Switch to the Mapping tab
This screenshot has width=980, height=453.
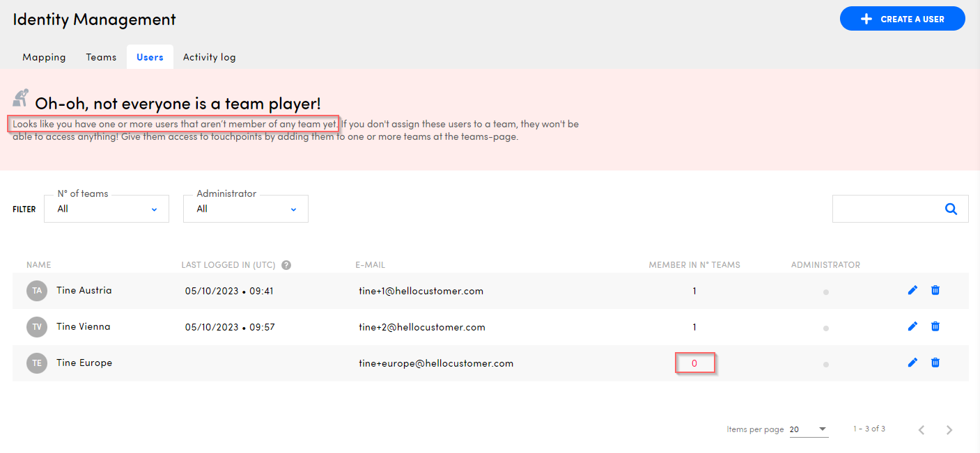pyautogui.click(x=44, y=57)
